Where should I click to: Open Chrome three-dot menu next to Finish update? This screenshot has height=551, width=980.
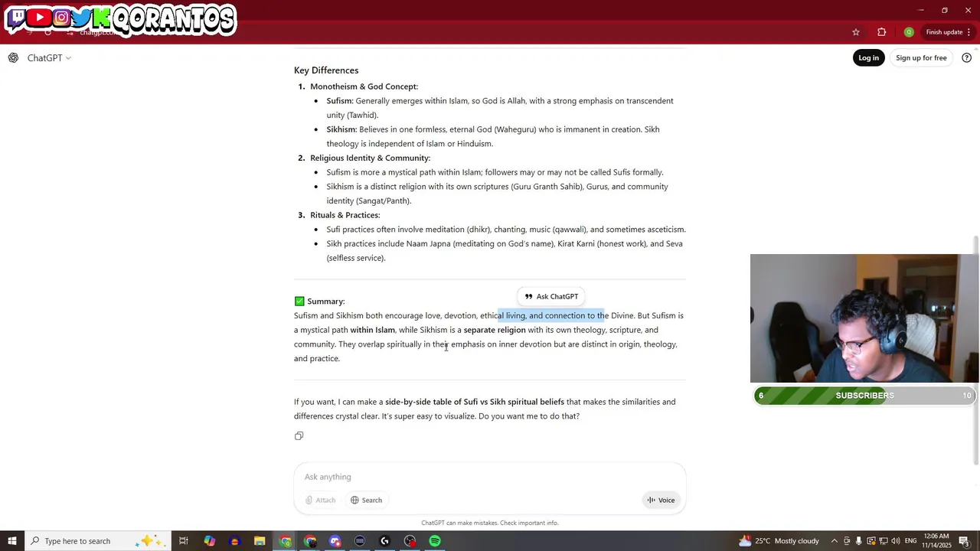click(969, 32)
